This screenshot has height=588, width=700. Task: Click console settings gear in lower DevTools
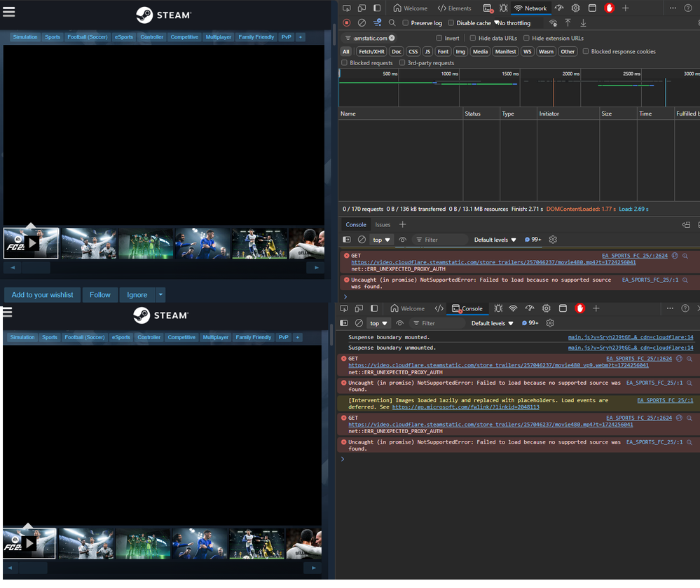(x=550, y=323)
